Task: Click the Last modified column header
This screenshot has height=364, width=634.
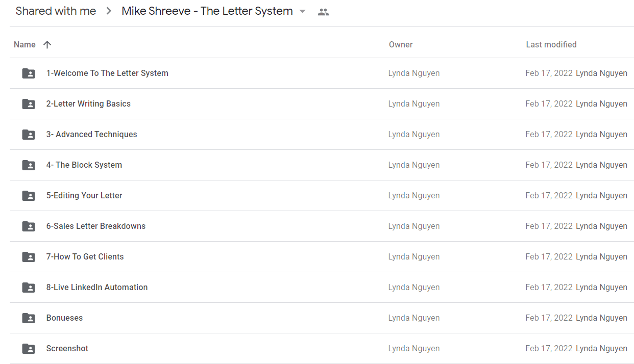Action: pos(551,44)
